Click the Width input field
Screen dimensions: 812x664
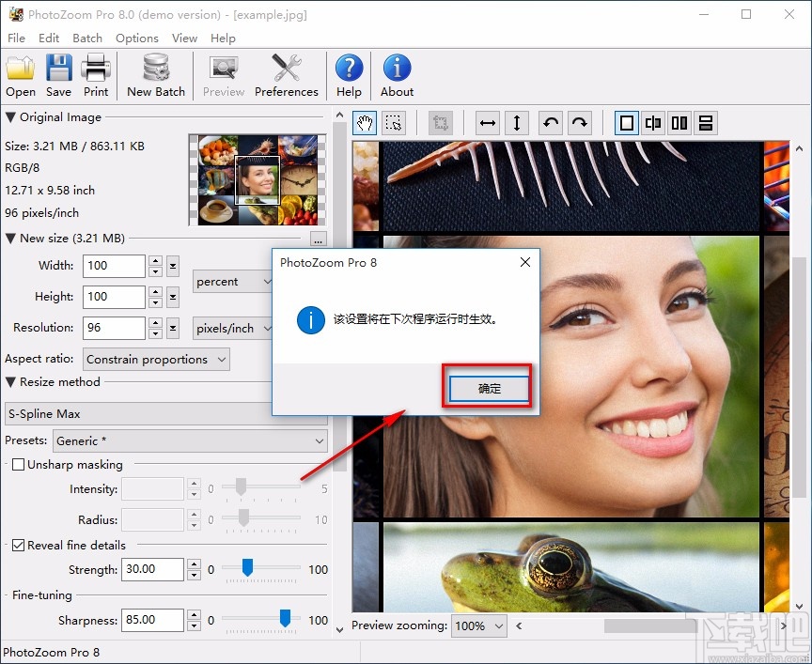click(x=114, y=266)
